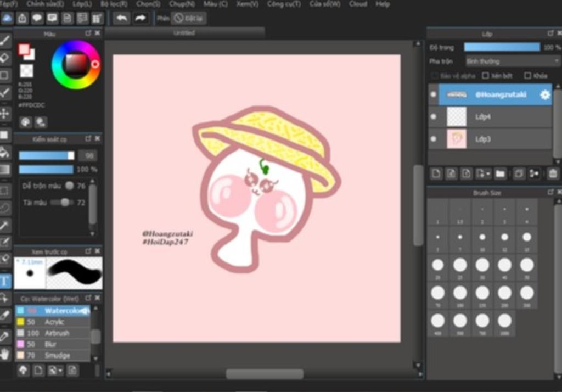Screen dimensions: 562x392
Task: Click the grid icon in top toolbar
Action: [97, 18]
